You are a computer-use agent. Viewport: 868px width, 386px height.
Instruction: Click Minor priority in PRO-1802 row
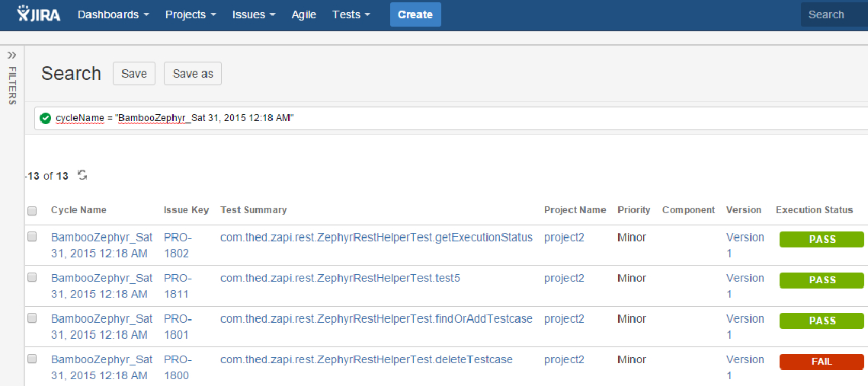(x=632, y=238)
